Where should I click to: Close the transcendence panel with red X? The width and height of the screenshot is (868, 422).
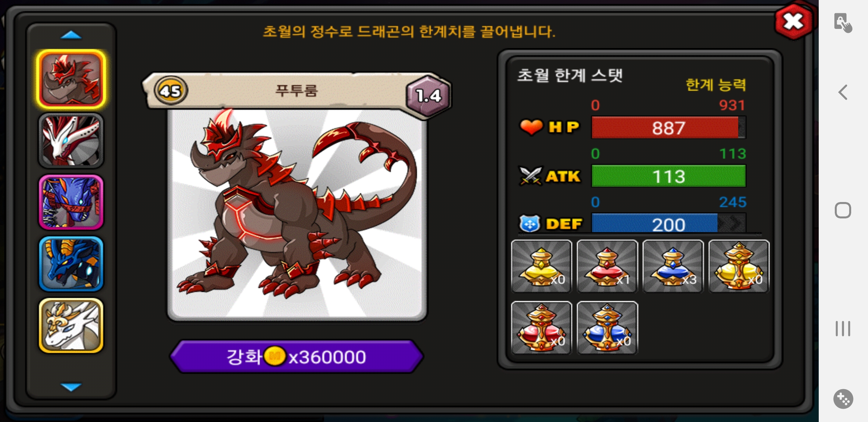pos(793,21)
